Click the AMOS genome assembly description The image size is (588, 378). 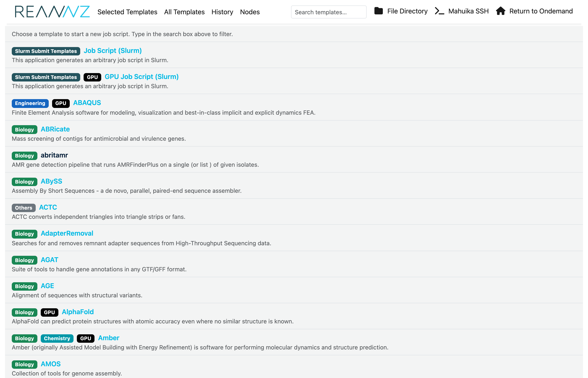point(67,373)
